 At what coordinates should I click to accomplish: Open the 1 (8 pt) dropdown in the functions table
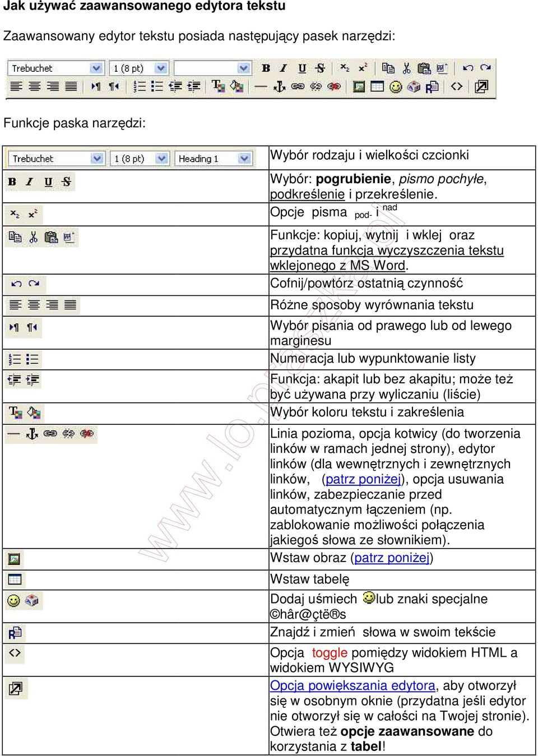[x=140, y=159]
